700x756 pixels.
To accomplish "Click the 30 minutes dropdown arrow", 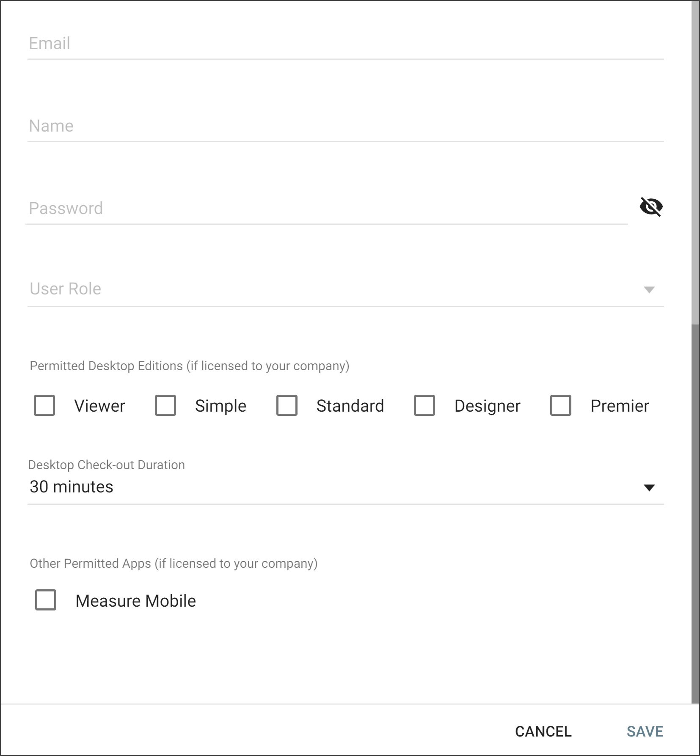I will pyautogui.click(x=649, y=488).
